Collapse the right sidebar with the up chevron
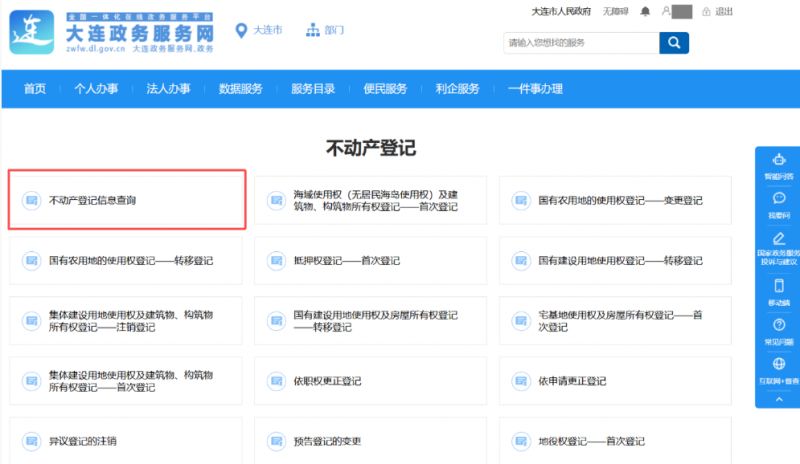Viewport: 800px width, 464px height. pyautogui.click(x=779, y=399)
